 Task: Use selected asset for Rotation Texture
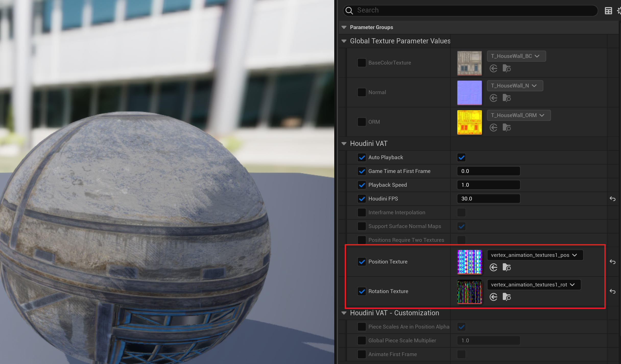click(x=494, y=297)
